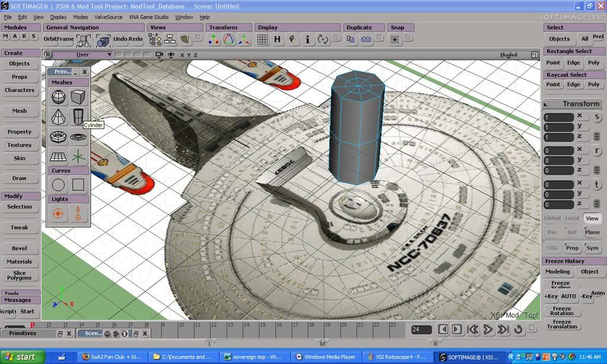The height and width of the screenshot is (364, 607).
Task: Toggle the S scale button in Transform panel
Action: (x=596, y=117)
